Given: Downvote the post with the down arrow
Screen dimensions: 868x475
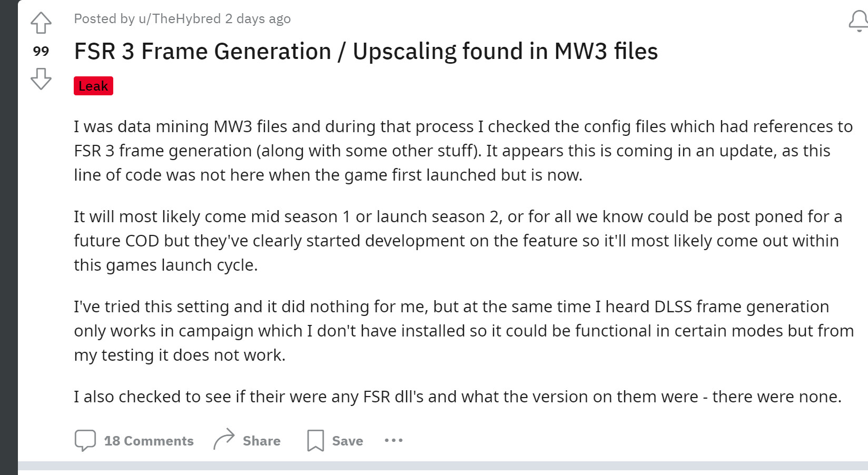Looking at the screenshot, I should click(41, 79).
